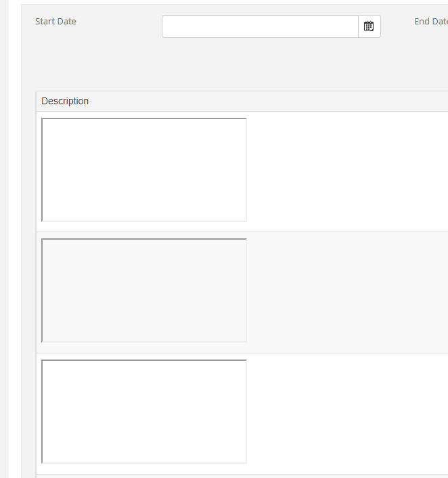Viewport: 448px width, 478px height.
Task: Place cursor in the gray-row Description box
Action: [144, 290]
